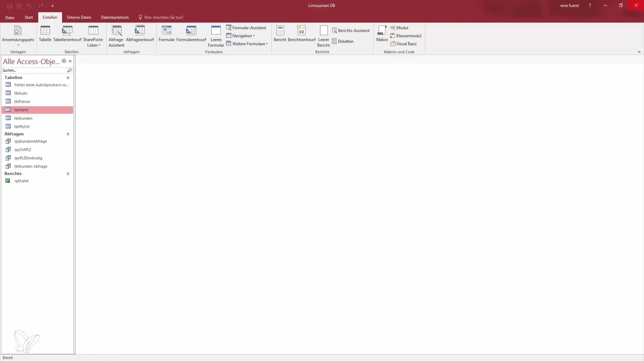The width and height of the screenshot is (644, 362).
Task: Select 'Fehler beim AutoSpeichern' table
Action: (37, 85)
